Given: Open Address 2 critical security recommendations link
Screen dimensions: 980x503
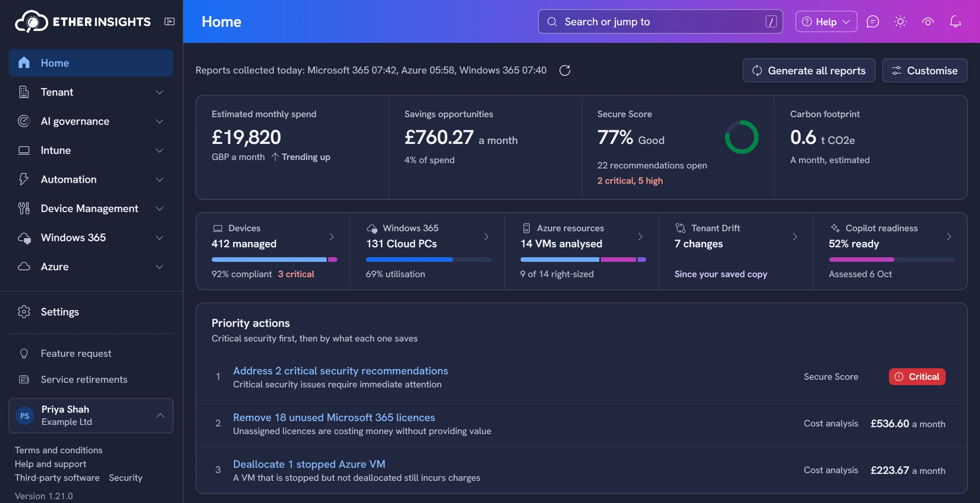Looking at the screenshot, I should point(340,371).
